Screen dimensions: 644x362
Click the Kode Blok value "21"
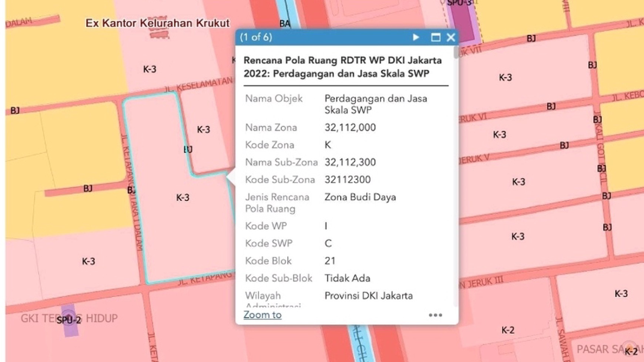[330, 261]
